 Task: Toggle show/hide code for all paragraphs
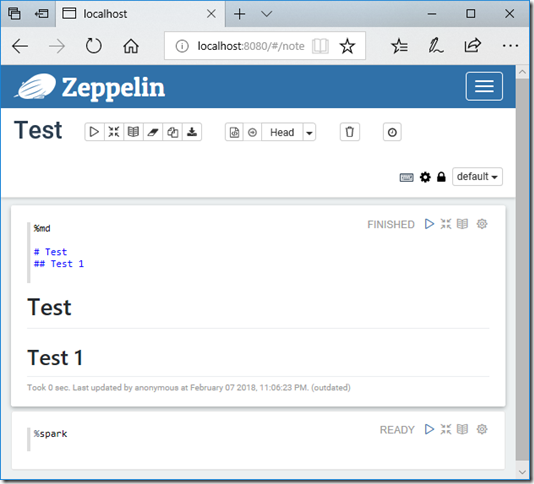[114, 132]
